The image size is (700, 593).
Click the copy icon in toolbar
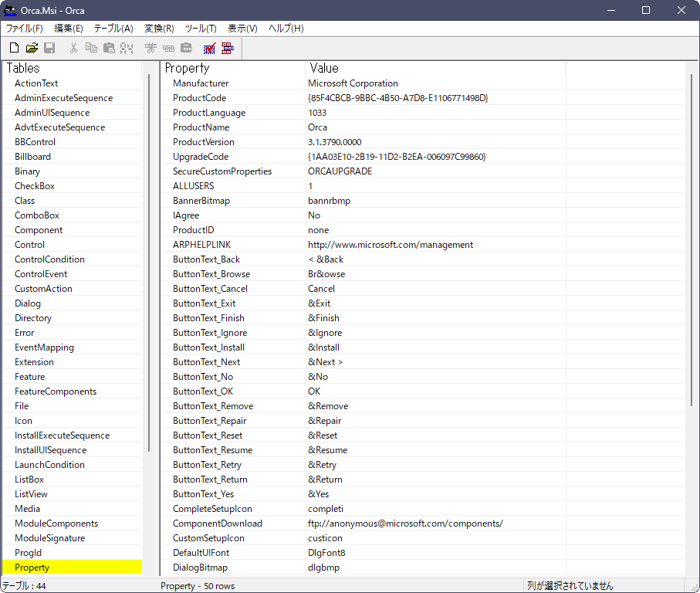point(91,48)
